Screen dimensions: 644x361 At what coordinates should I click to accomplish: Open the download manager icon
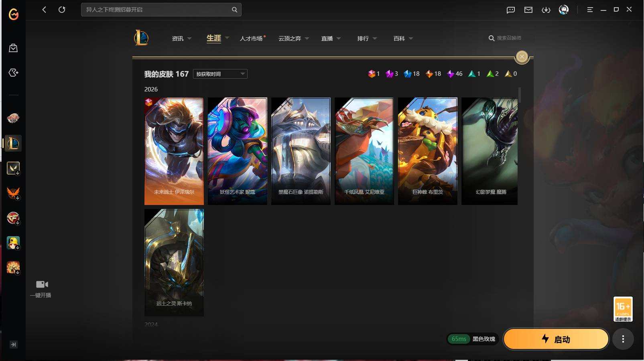point(546,10)
